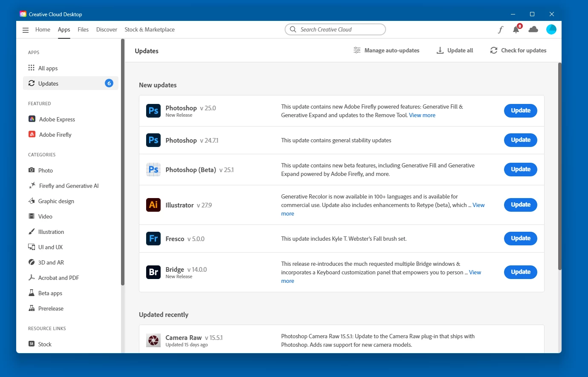Click the Prerelease icon
Viewport: 588px width, 377px height.
click(x=32, y=308)
